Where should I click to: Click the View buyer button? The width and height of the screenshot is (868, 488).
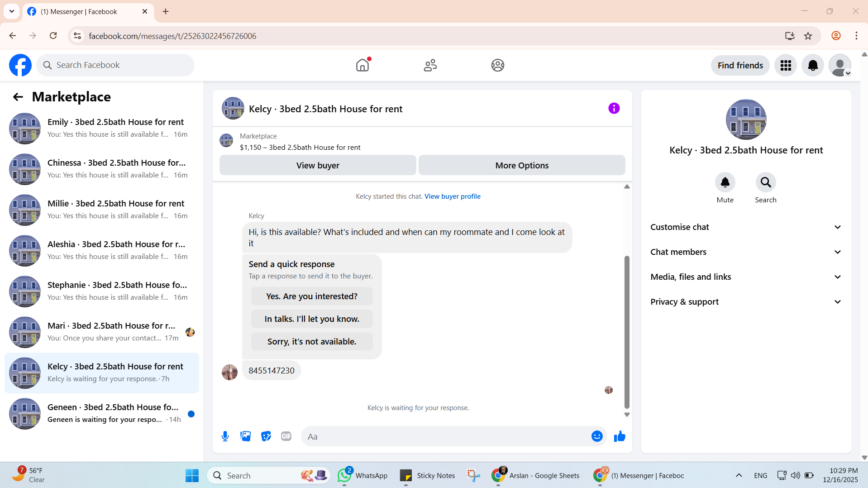coord(318,165)
